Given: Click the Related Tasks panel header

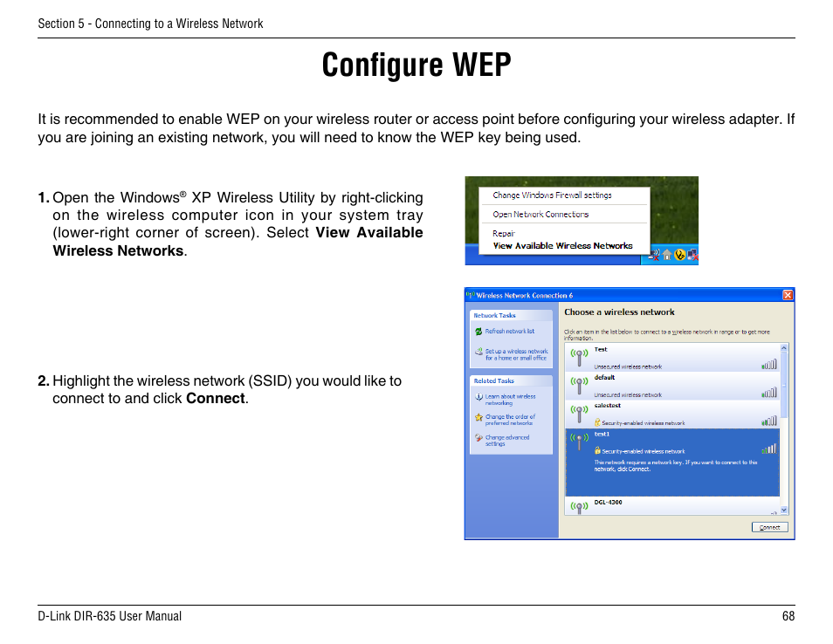Looking at the screenshot, I should click(x=511, y=381).
